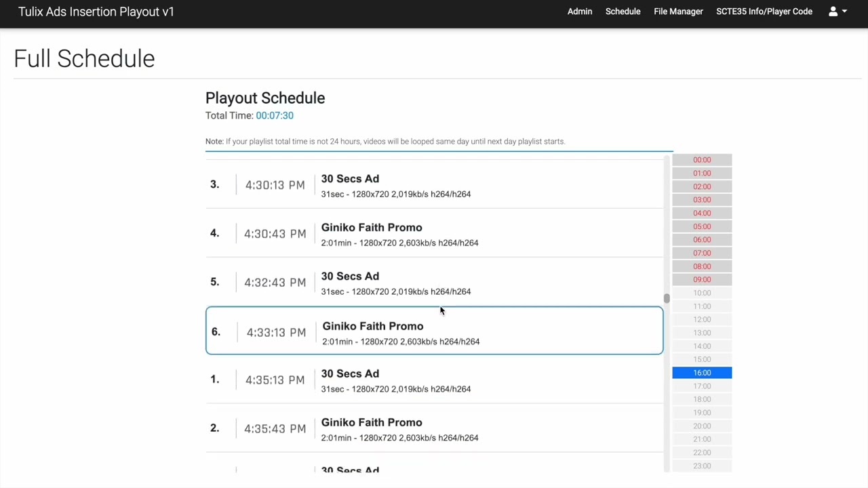Select 30 Secs Ad at 4:32:43 PM
The height and width of the screenshot is (488, 868).
pyautogui.click(x=434, y=283)
